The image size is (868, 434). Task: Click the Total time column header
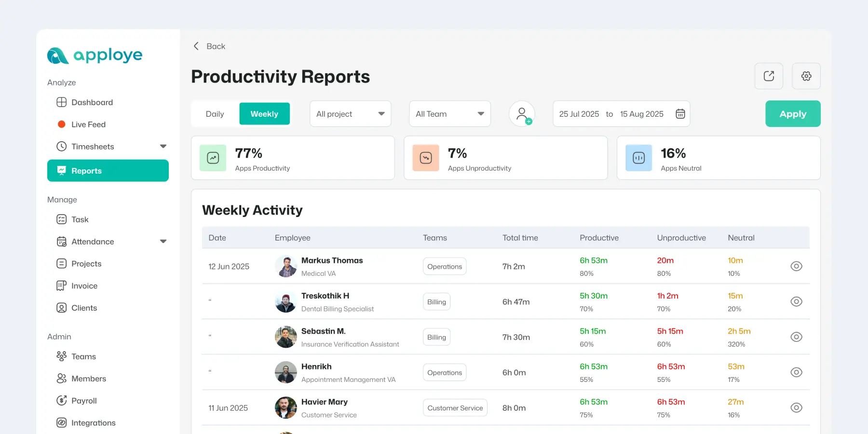tap(520, 238)
